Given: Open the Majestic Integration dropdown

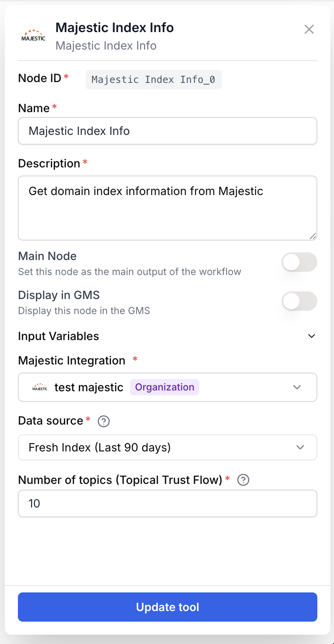Looking at the screenshot, I should (x=168, y=387).
